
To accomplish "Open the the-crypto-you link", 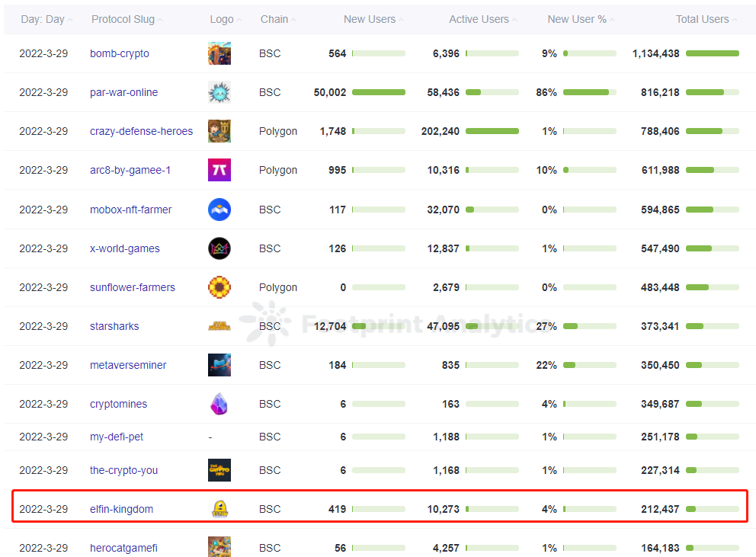I will (124, 470).
